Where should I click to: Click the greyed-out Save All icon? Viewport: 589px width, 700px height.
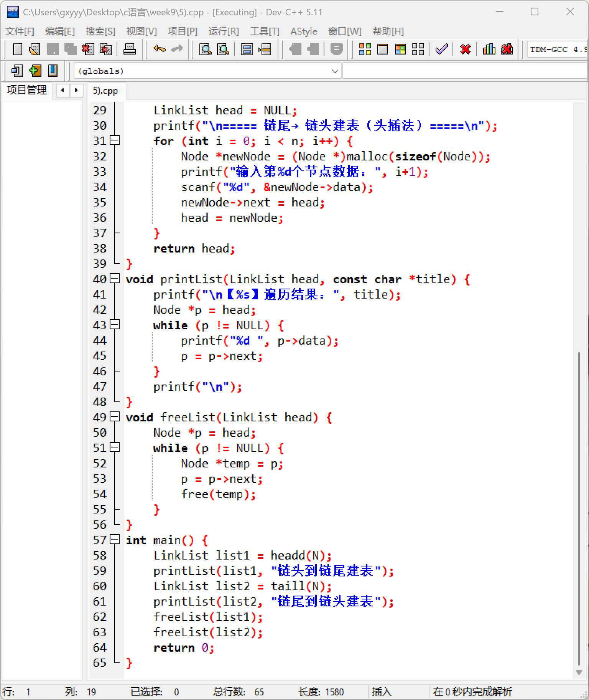[x=70, y=49]
